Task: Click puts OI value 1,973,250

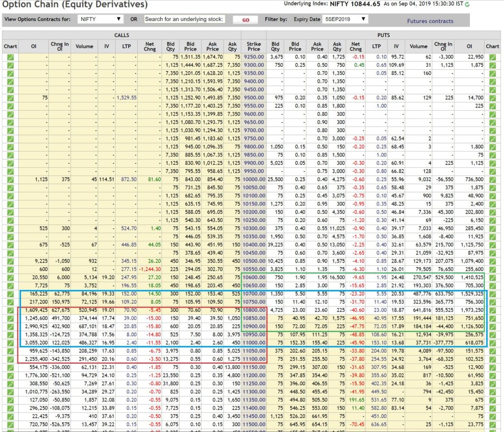Action: pos(472,310)
